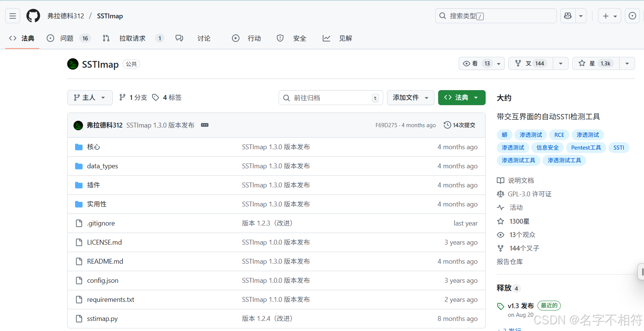644x331 pixels.
Task: View the 4 标签 tags link
Action: click(167, 98)
